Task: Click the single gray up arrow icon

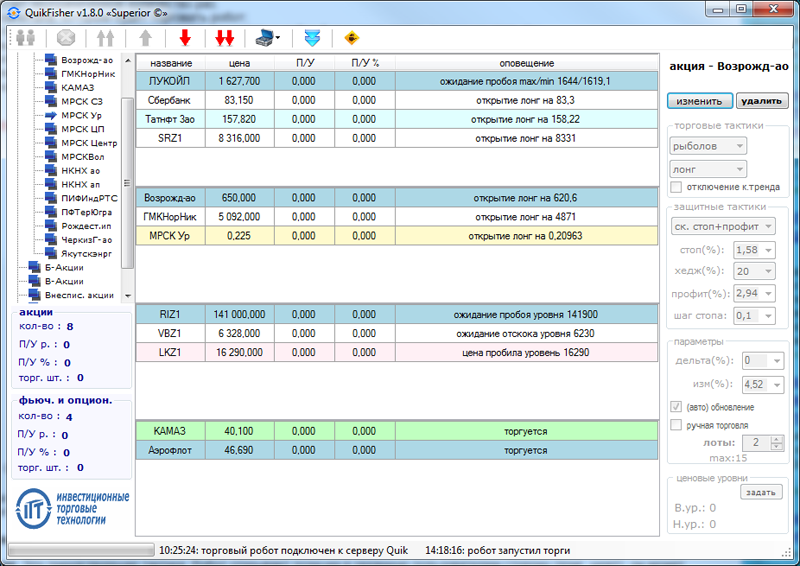Action: 146,38
